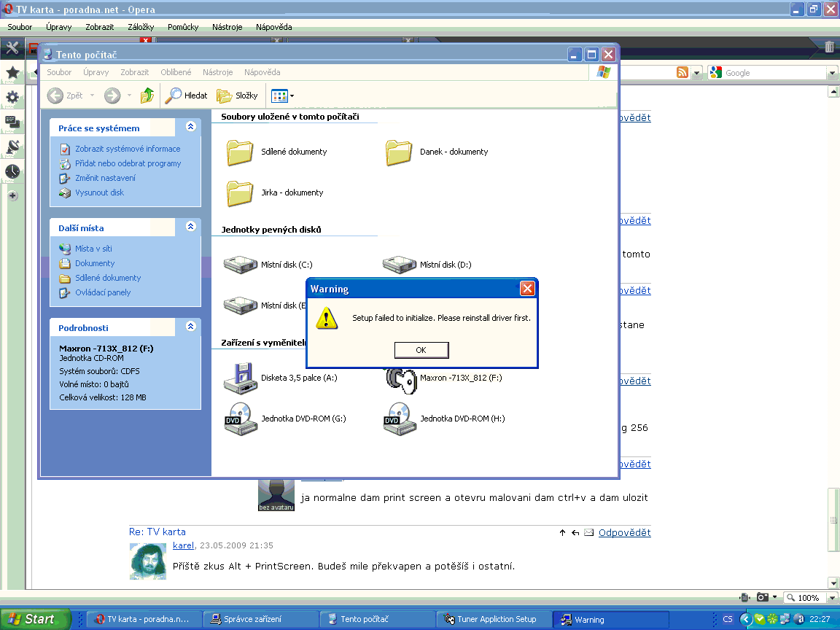Switch to Tuner Appliction Setup taskbar button
Viewport: 840px width, 630px height.
tap(494, 619)
